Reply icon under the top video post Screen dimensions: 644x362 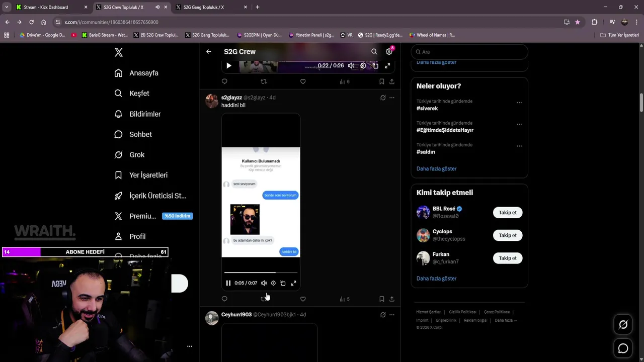[224, 81]
